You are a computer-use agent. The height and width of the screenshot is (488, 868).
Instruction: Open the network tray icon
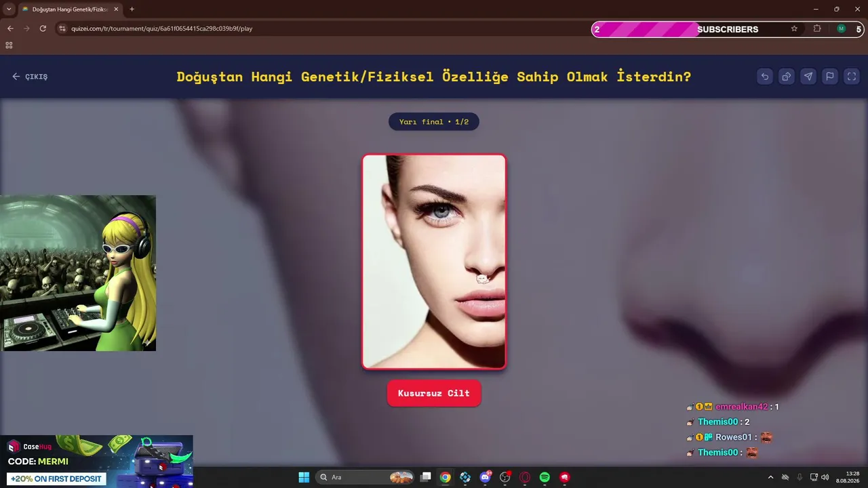pos(814,477)
